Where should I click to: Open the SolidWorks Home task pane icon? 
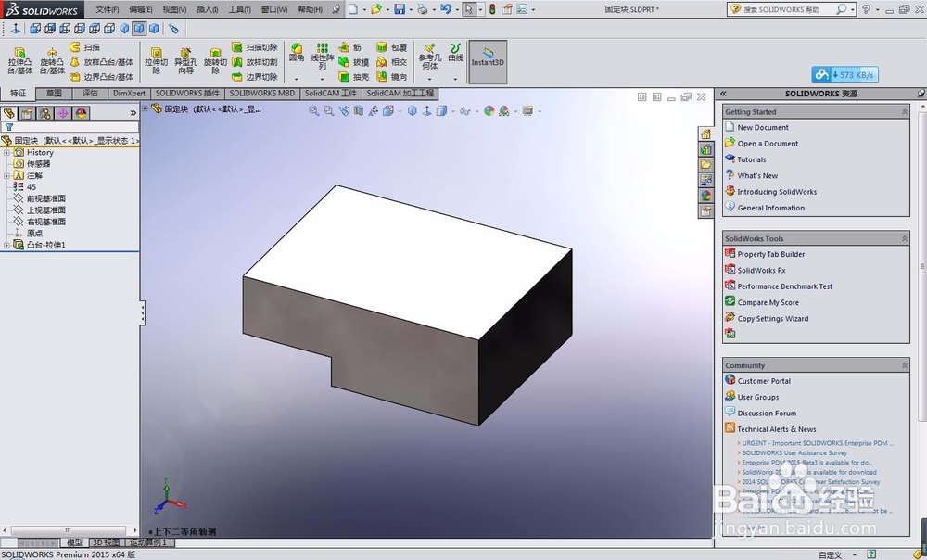(705, 134)
